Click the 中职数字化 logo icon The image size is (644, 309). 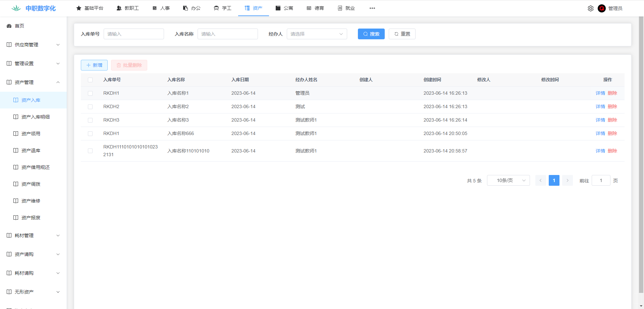tap(16, 8)
